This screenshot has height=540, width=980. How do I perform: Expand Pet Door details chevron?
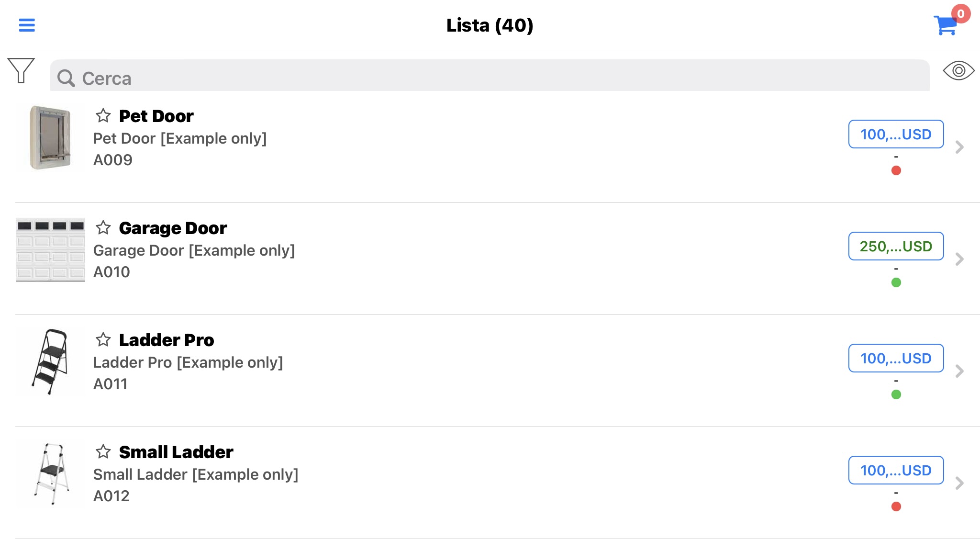959,147
